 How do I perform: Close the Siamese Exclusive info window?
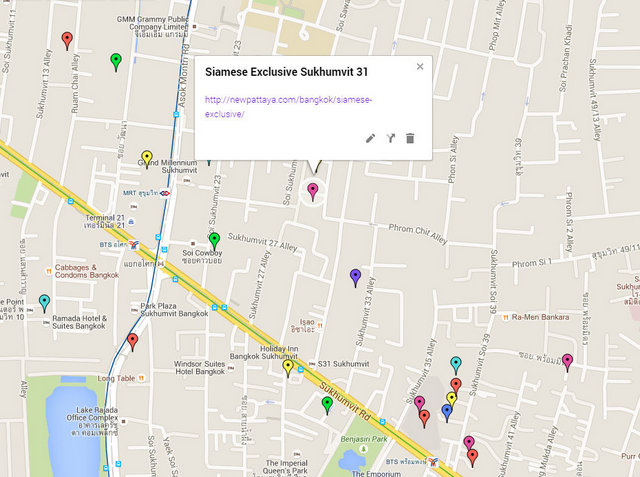(420, 67)
